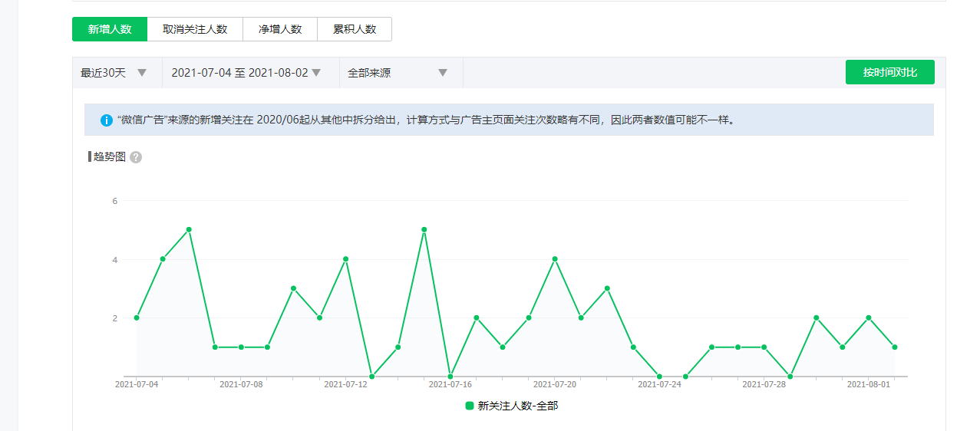The width and height of the screenshot is (980, 431).
Task: Go to the 净增人数 tab
Action: pos(280,29)
